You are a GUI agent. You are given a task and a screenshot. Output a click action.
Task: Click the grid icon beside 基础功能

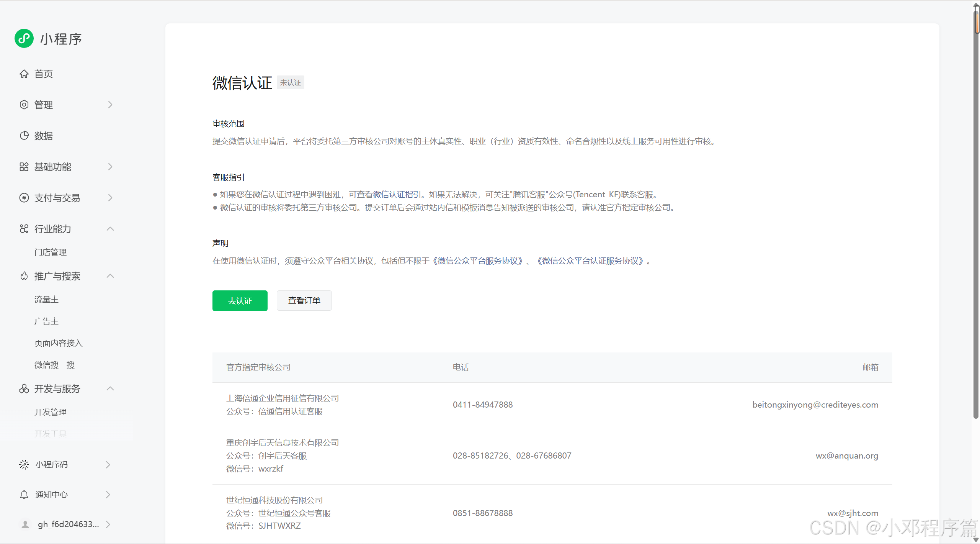tap(24, 167)
